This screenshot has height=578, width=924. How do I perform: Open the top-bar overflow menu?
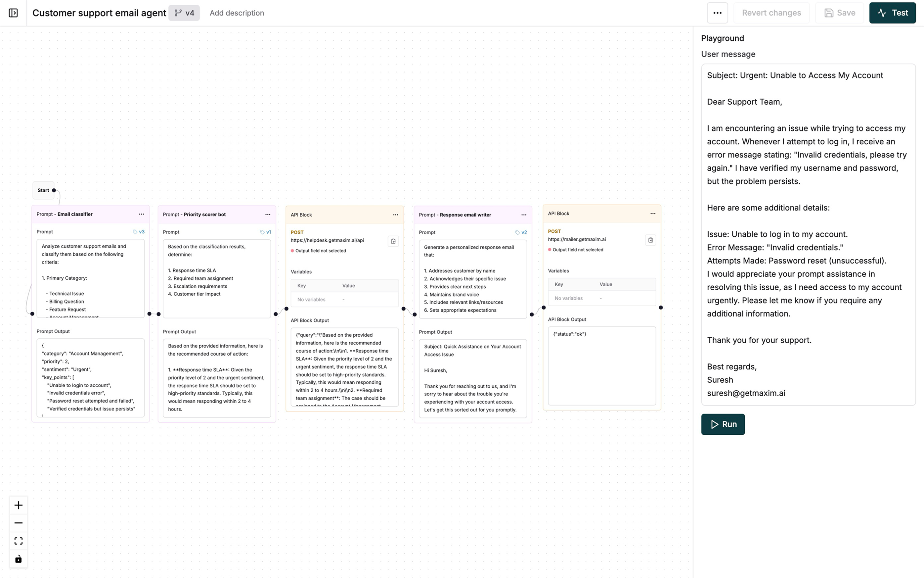(x=717, y=13)
